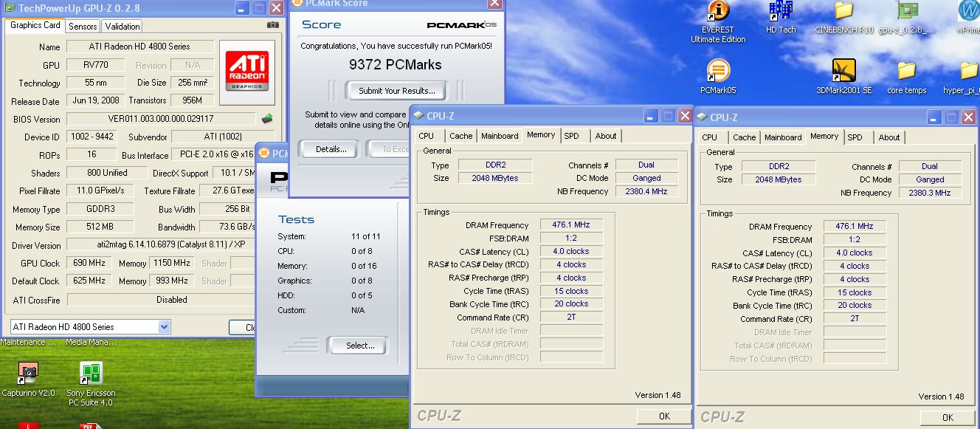Image resolution: width=980 pixels, height=429 pixels.
Task: Launch HD Tach from the desktop
Action: coord(781,18)
